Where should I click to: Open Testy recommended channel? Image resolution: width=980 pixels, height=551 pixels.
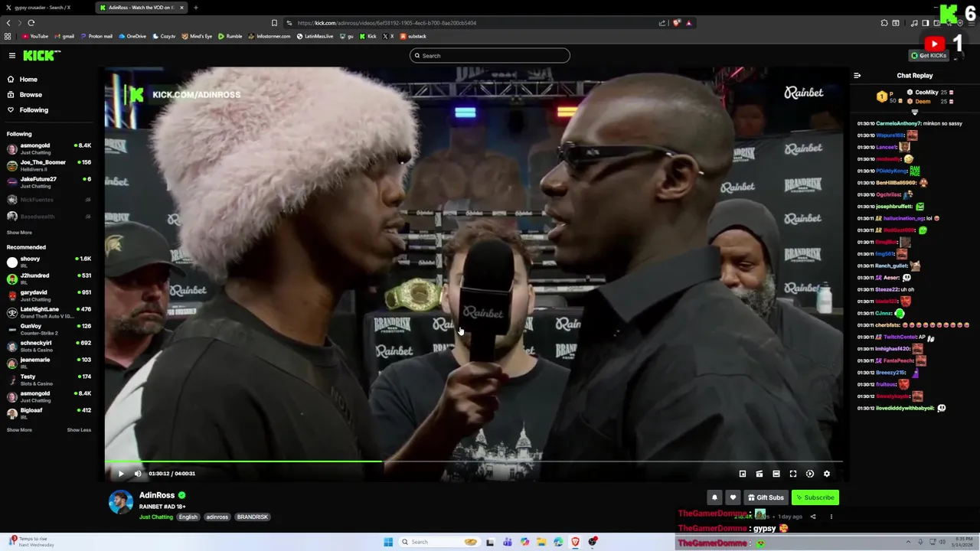pos(49,380)
